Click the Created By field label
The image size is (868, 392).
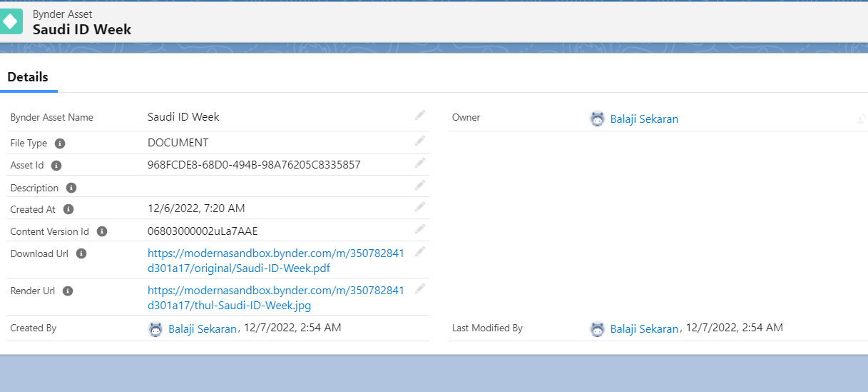[x=34, y=328]
